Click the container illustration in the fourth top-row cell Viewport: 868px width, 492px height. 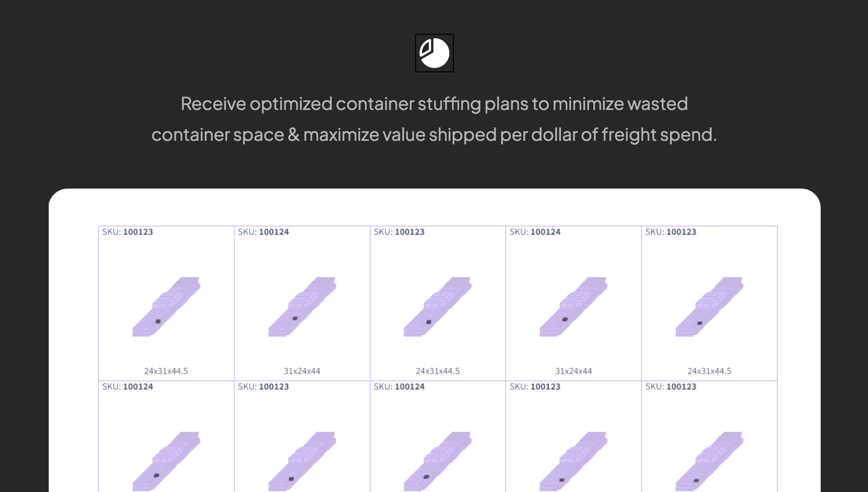point(573,306)
